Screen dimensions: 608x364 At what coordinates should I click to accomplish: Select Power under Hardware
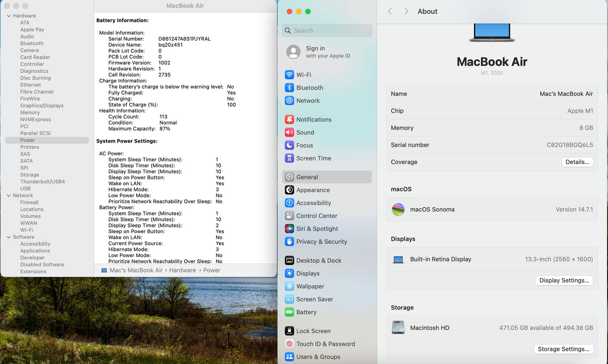tap(27, 140)
